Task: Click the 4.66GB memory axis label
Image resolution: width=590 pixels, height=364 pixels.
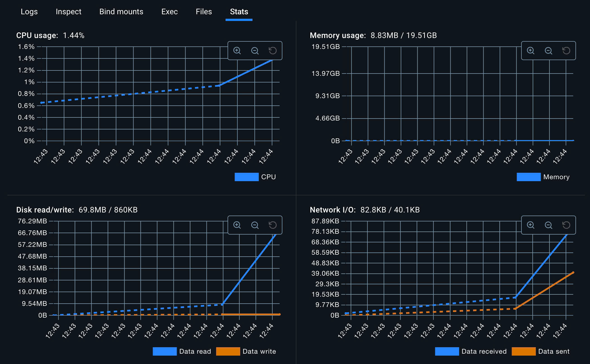Action: pyautogui.click(x=327, y=118)
